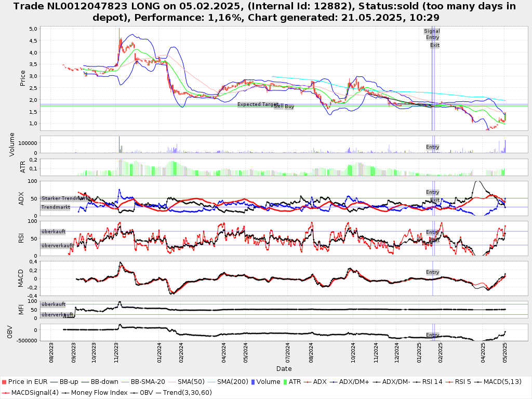532x399 pixels.
Task: Click the Buy label on price chart
Action: [x=289, y=107]
